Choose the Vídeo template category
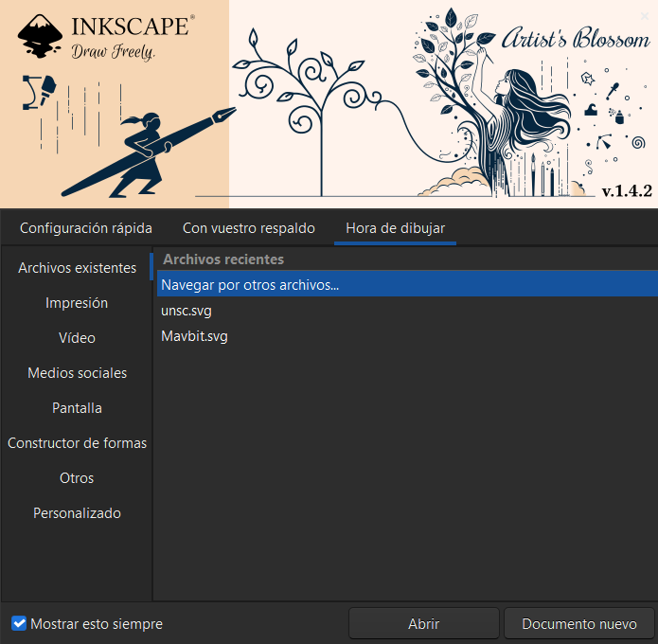 [x=77, y=338]
